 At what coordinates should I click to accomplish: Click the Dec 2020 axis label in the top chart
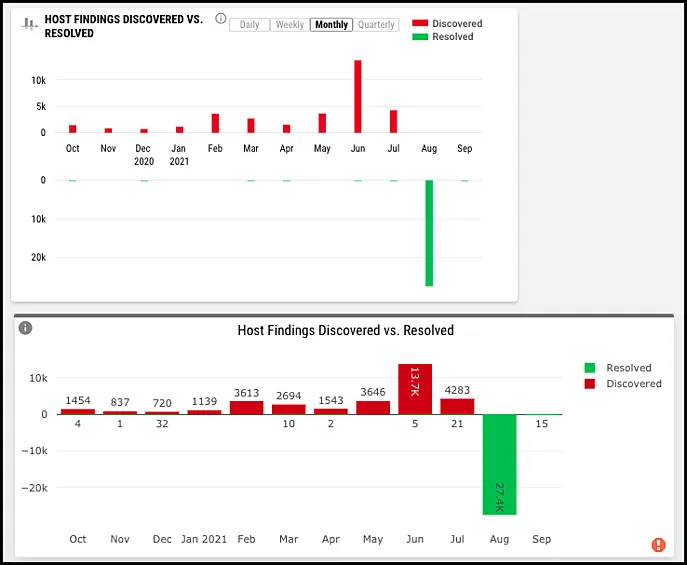pyautogui.click(x=143, y=155)
